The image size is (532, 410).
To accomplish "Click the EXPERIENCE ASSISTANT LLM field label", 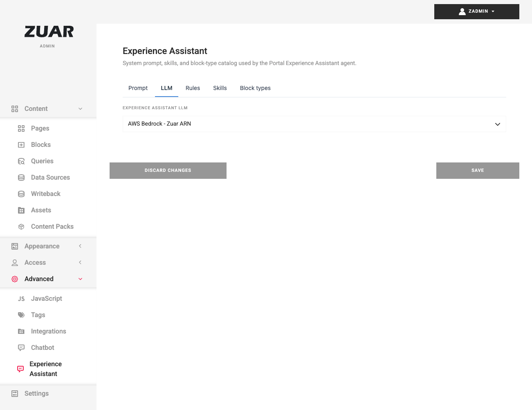I will 155,108.
